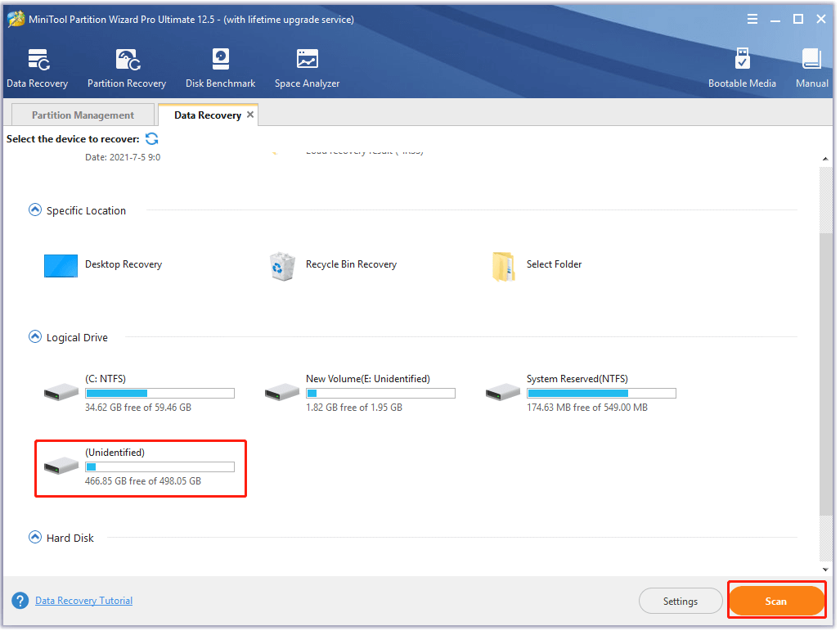Open the Settings button
The image size is (840, 631).
click(x=681, y=601)
